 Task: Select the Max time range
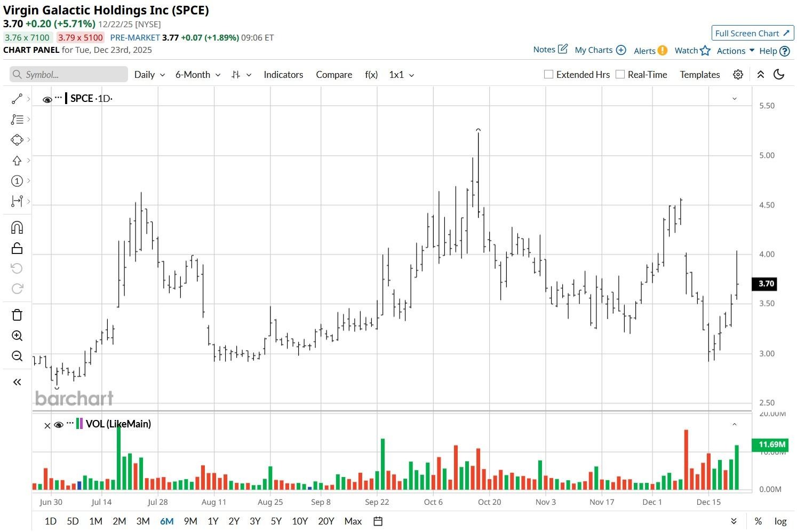353,521
